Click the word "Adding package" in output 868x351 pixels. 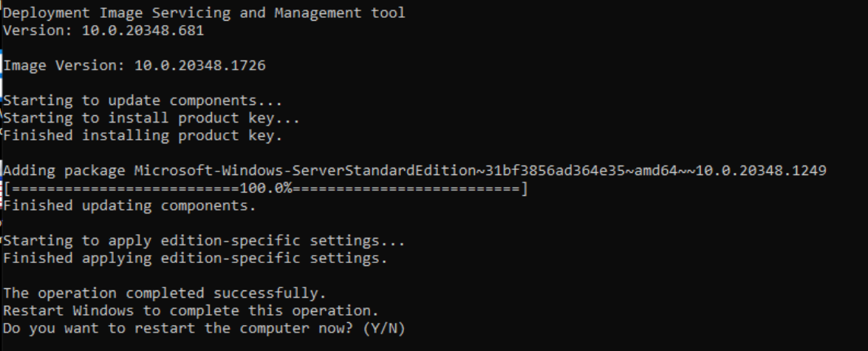(x=64, y=171)
